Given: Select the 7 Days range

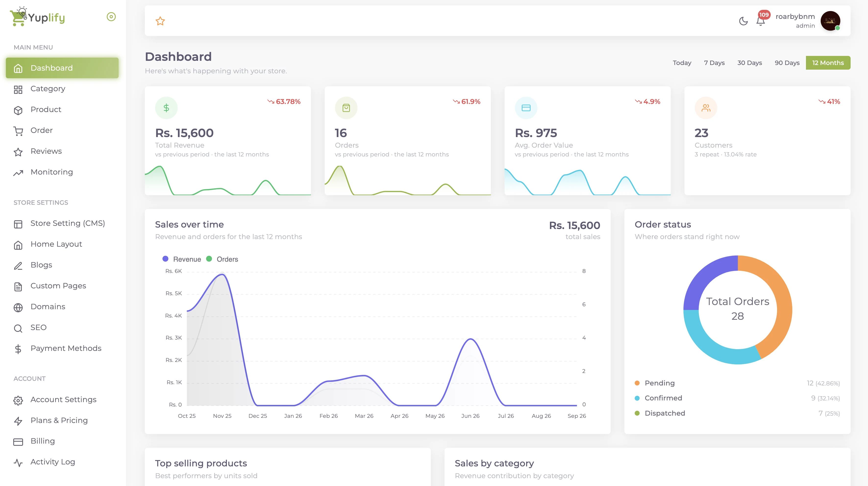Looking at the screenshot, I should coord(714,63).
